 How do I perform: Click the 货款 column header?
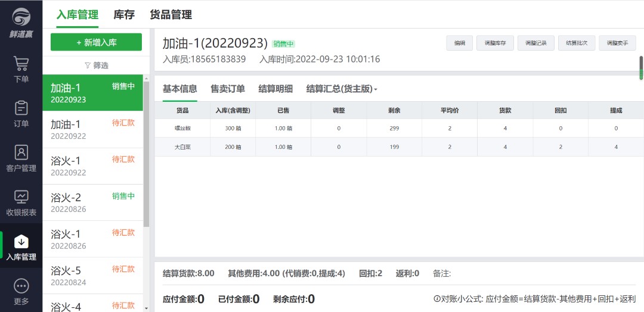[505, 110]
